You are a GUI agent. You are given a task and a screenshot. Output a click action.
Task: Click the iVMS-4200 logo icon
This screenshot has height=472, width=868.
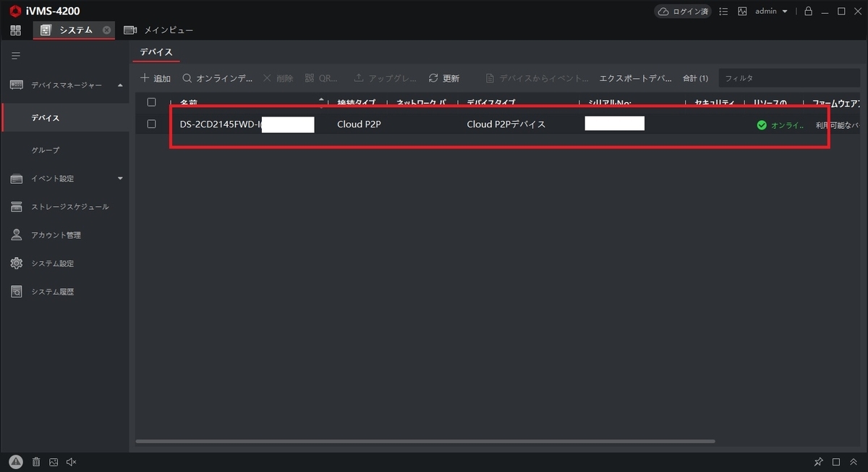pos(15,12)
